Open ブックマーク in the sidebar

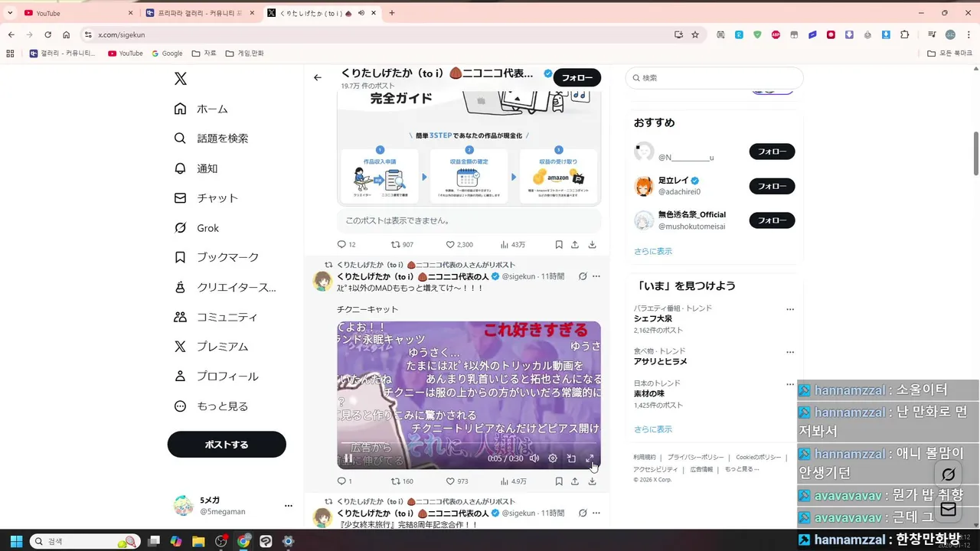(217, 258)
